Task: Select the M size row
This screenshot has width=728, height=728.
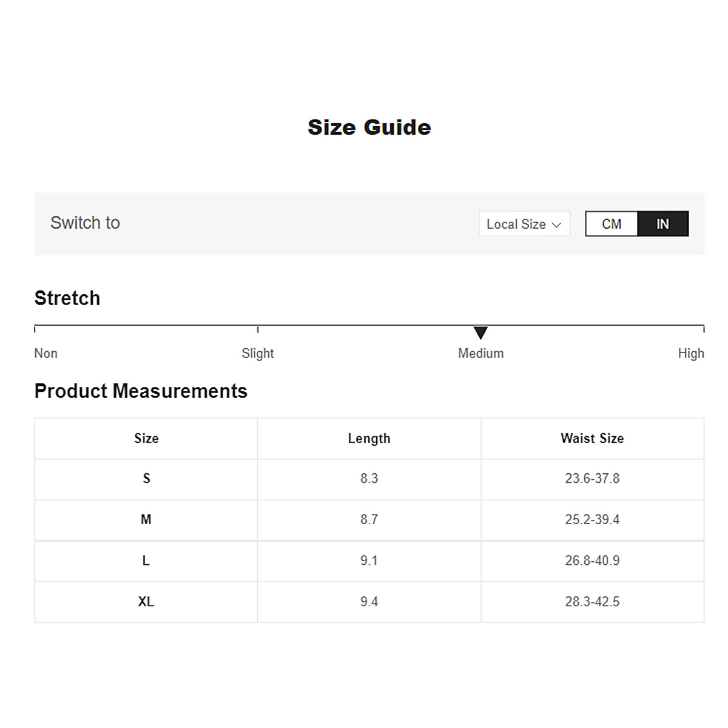Action: pyautogui.click(x=146, y=520)
